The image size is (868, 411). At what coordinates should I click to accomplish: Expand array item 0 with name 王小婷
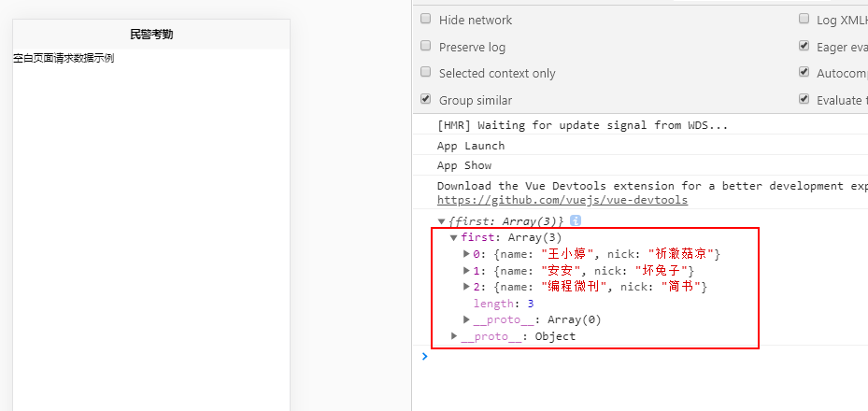pyautogui.click(x=466, y=254)
